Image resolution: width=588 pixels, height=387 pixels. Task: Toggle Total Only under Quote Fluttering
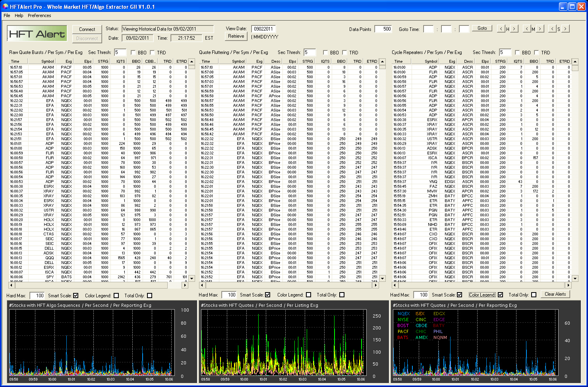click(342, 295)
